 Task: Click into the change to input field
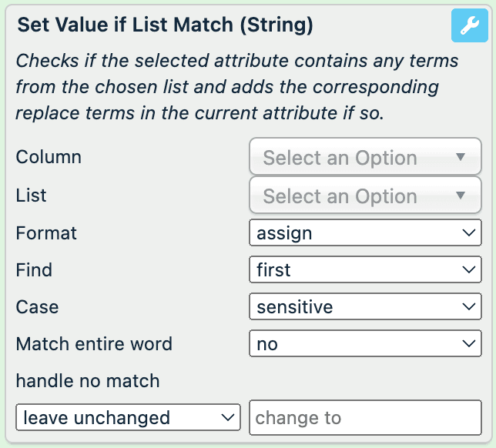tap(365, 418)
